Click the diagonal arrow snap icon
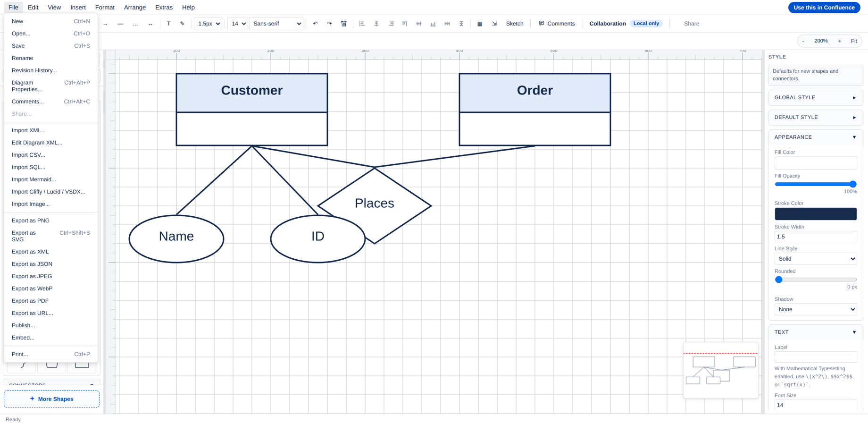Image resolution: width=868 pixels, height=425 pixels. (x=494, y=24)
